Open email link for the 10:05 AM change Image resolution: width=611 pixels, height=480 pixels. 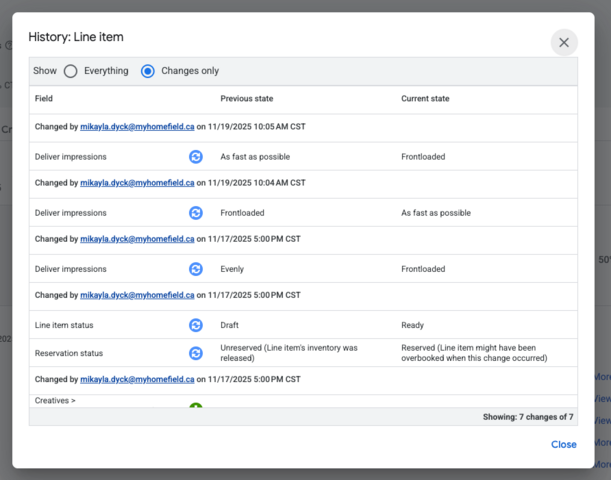pyautogui.click(x=137, y=127)
